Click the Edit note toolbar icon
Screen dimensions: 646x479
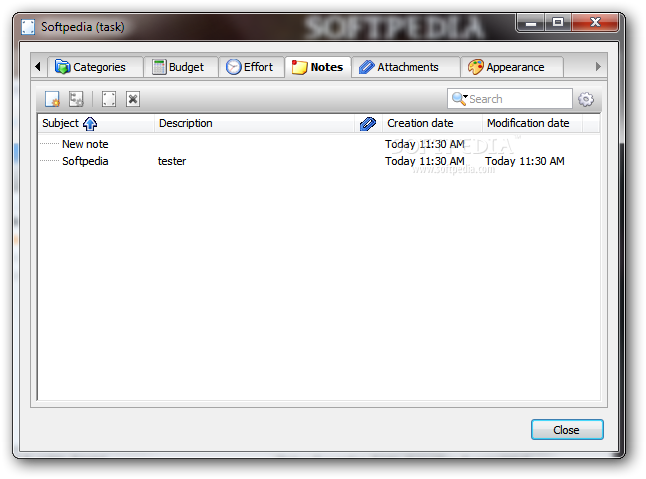click(109, 99)
